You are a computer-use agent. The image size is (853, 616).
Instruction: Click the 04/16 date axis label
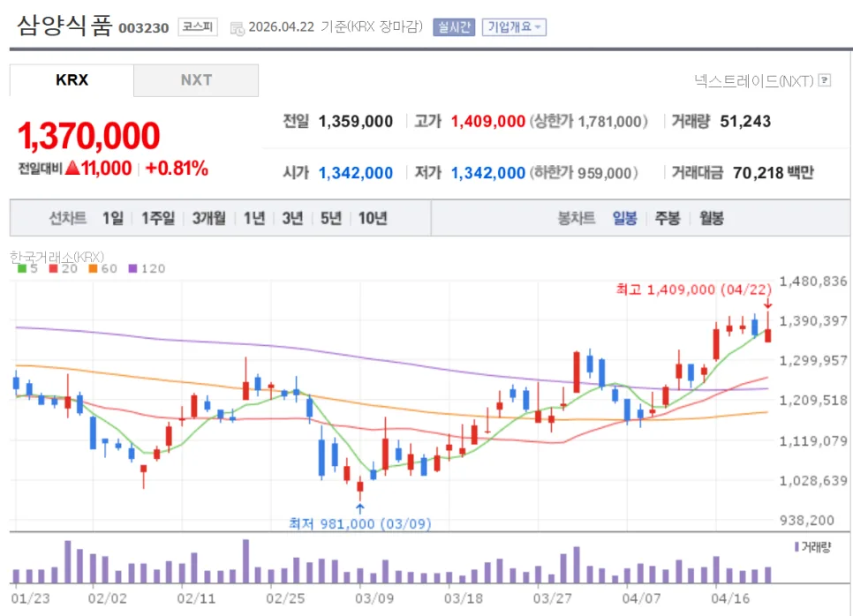pos(730,598)
